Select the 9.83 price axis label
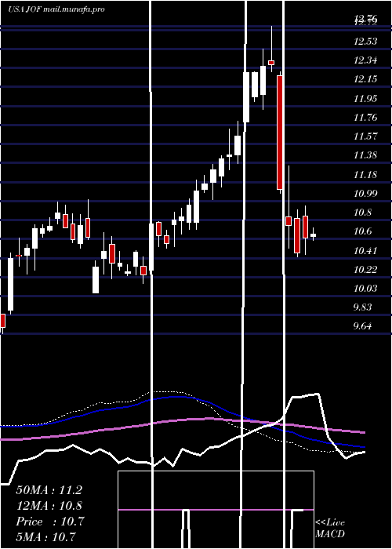 (x=363, y=307)
